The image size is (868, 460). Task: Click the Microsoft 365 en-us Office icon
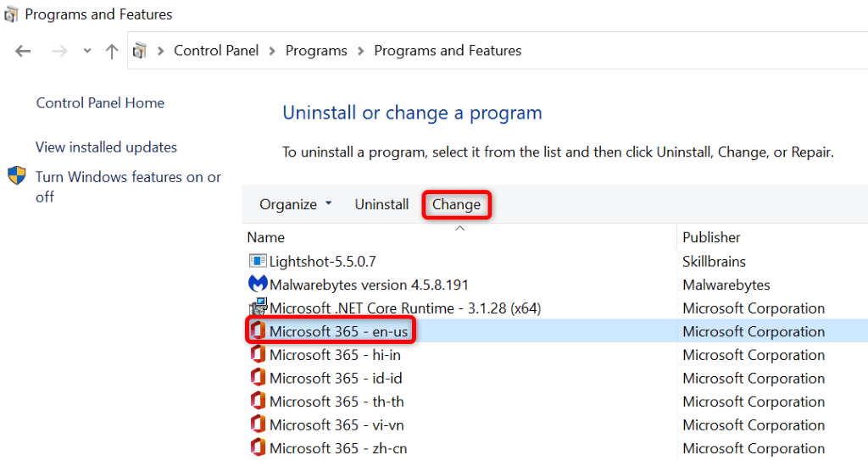pos(258,331)
